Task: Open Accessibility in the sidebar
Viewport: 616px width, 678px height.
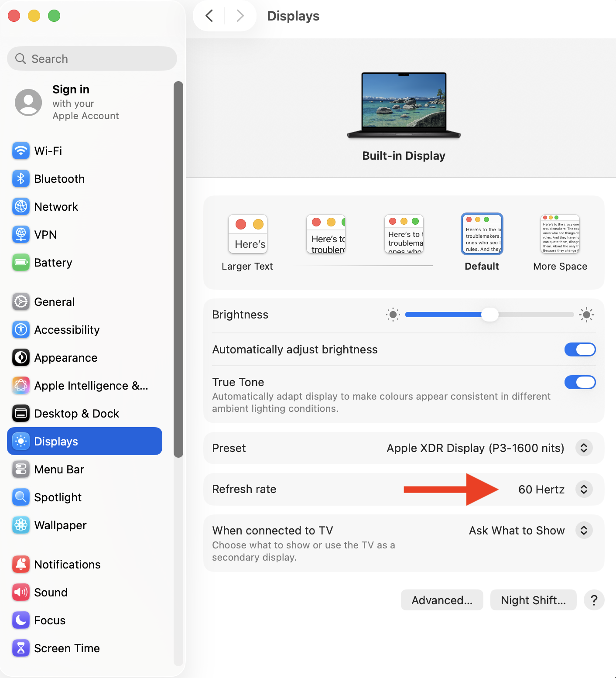Action: (85, 330)
